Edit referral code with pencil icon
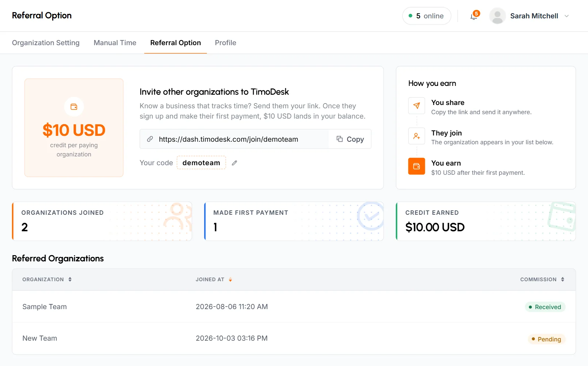The width and height of the screenshot is (588, 366). click(x=234, y=163)
